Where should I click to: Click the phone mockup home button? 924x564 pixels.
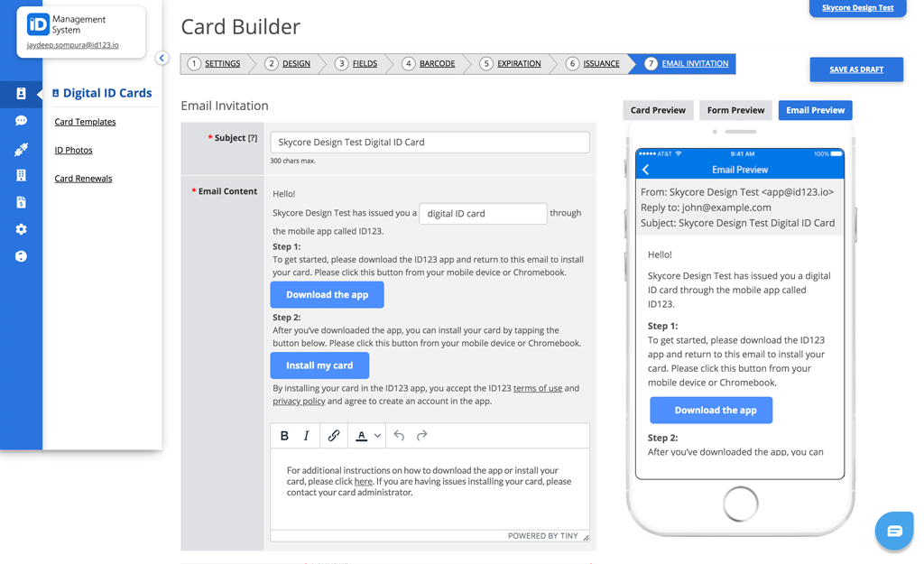pos(740,504)
